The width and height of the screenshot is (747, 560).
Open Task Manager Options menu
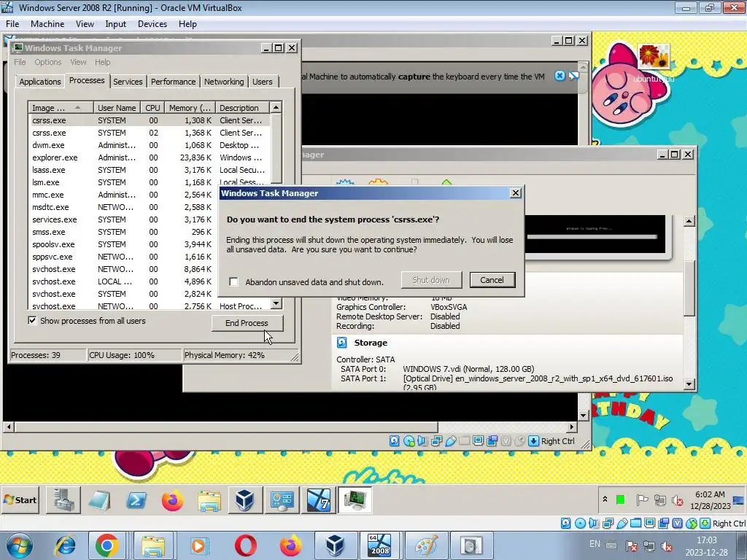point(47,62)
